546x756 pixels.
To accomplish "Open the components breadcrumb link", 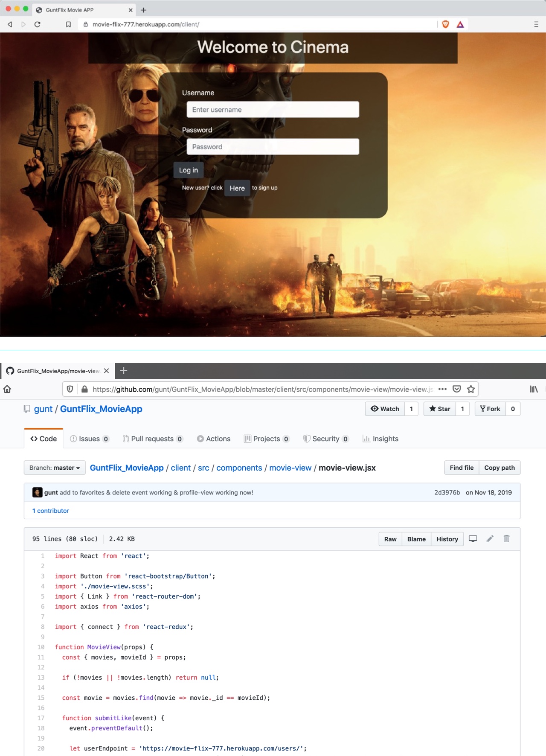I will [239, 468].
